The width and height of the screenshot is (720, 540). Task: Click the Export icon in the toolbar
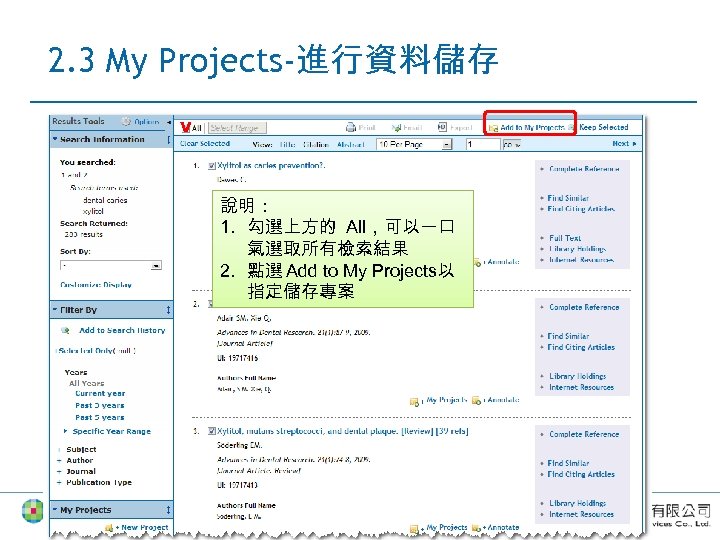coord(442,127)
